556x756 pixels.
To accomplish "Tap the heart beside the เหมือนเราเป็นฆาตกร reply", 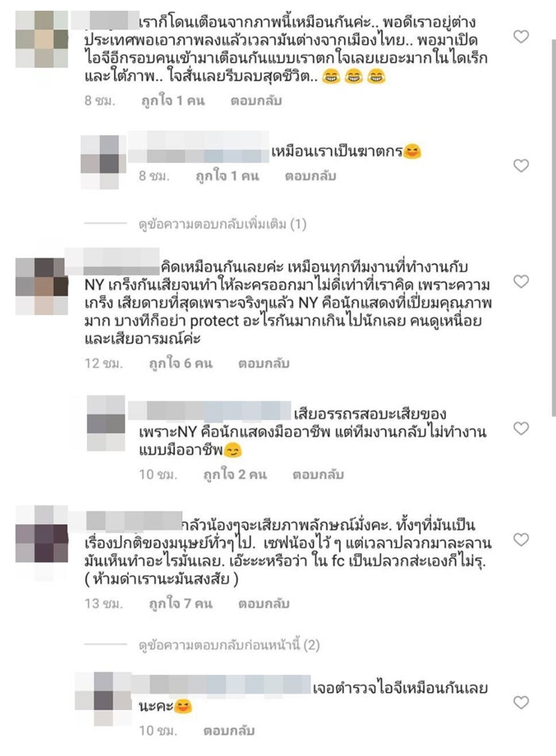I will [x=521, y=165].
